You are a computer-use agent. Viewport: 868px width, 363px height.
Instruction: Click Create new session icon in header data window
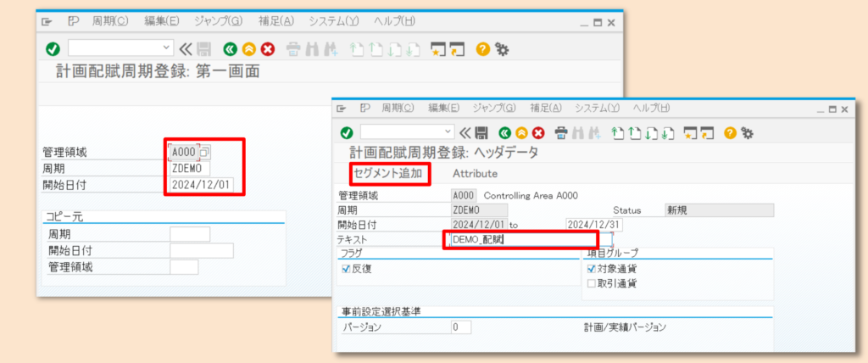click(690, 132)
